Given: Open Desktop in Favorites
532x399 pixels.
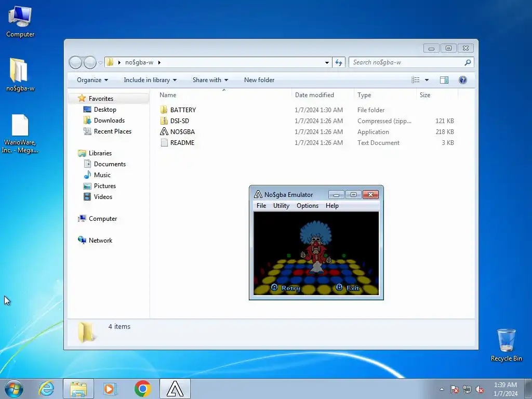Looking at the screenshot, I should point(105,110).
